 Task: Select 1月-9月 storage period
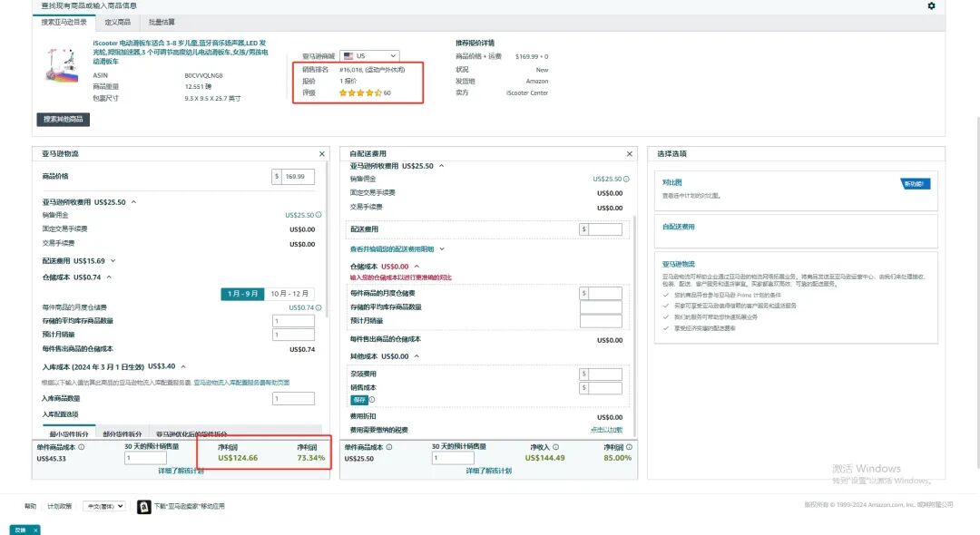(x=242, y=294)
